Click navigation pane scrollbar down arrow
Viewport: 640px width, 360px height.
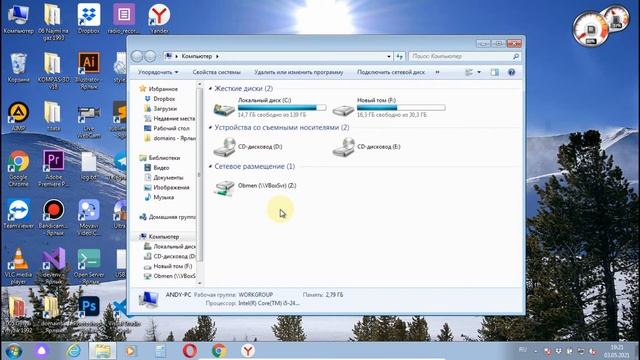[x=200, y=282]
